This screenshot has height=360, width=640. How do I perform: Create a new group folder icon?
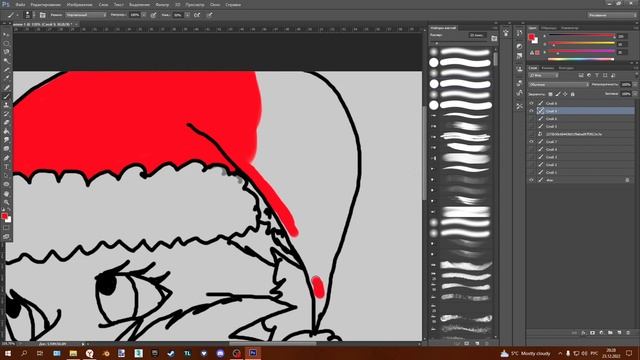pyautogui.click(x=610, y=333)
